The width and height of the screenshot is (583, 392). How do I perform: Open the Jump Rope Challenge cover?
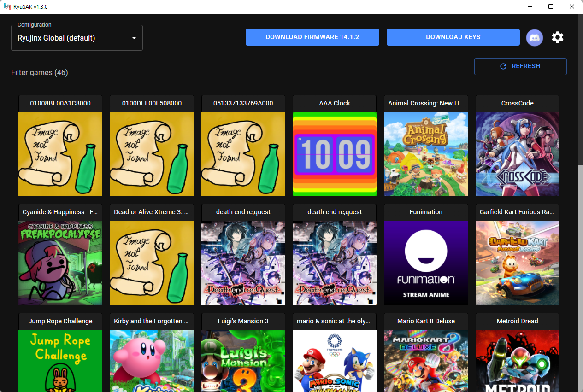pyautogui.click(x=60, y=361)
